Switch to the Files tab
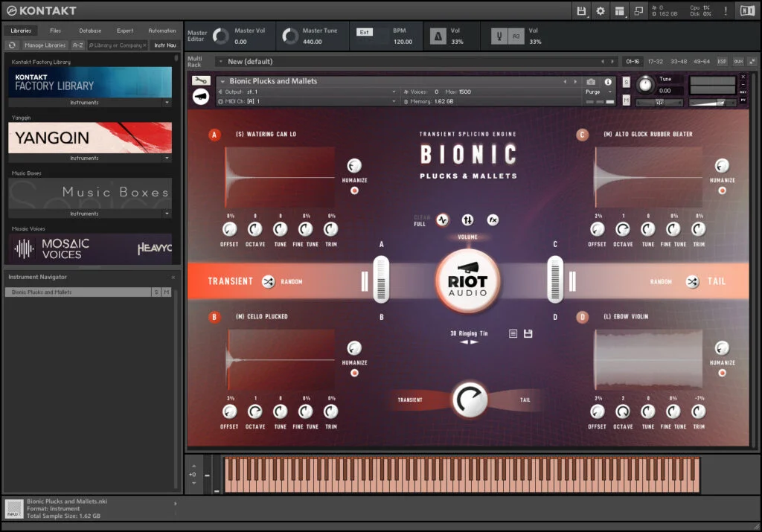 [55, 31]
